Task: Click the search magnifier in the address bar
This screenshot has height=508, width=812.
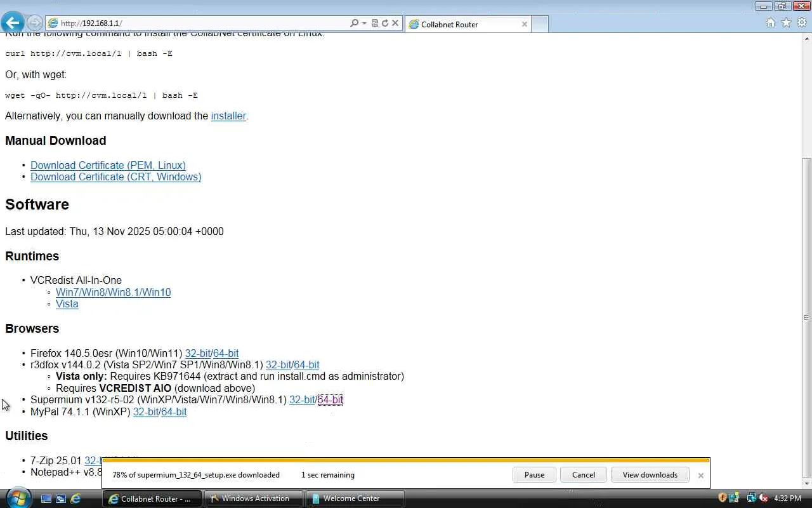Action: coord(354,23)
